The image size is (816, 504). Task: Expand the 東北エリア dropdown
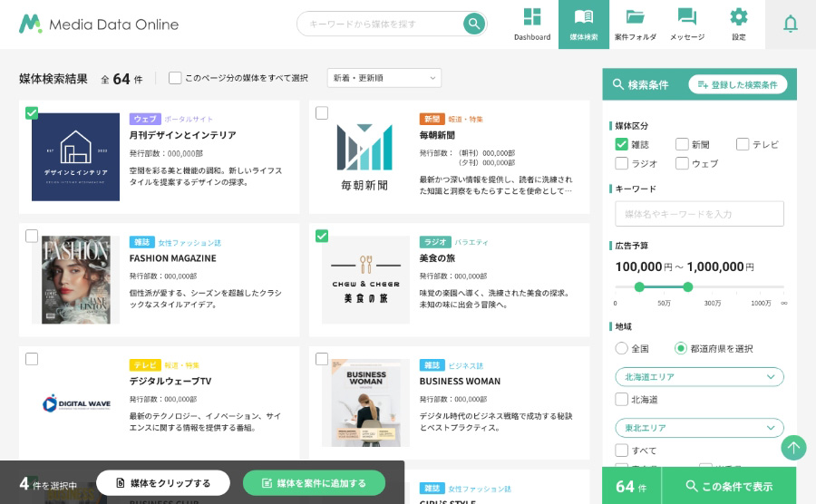[x=699, y=427]
